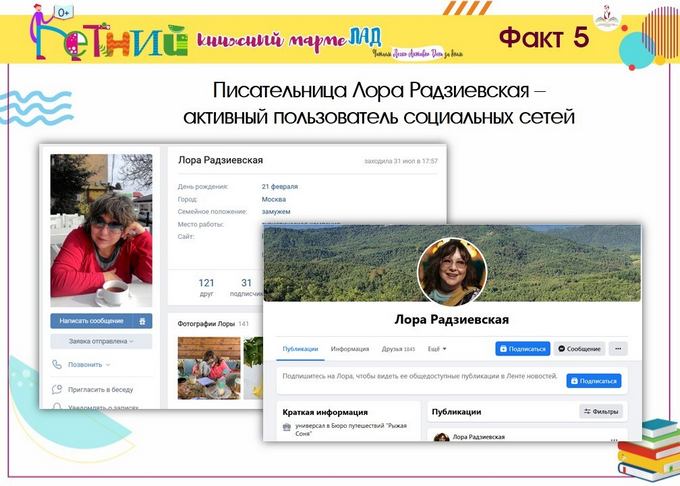This screenshot has height=486, width=680.
Task: Click the Публикации section heading beside Фильтры
Action: (456, 411)
